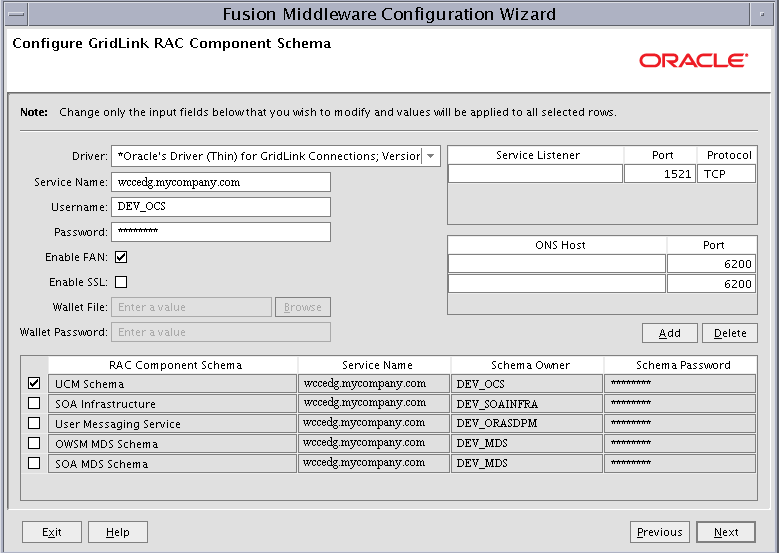Viewport: 779px width, 553px height.
Task: Select the UCM Schema service name cell
Action: (x=374, y=384)
